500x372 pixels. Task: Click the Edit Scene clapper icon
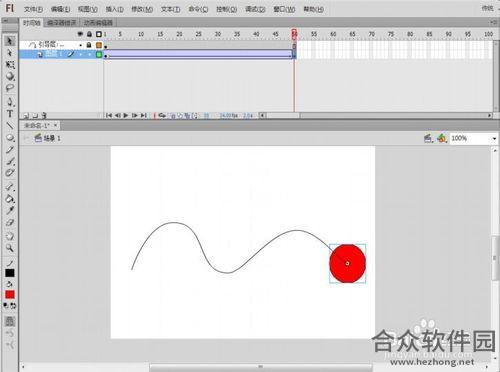(428, 138)
